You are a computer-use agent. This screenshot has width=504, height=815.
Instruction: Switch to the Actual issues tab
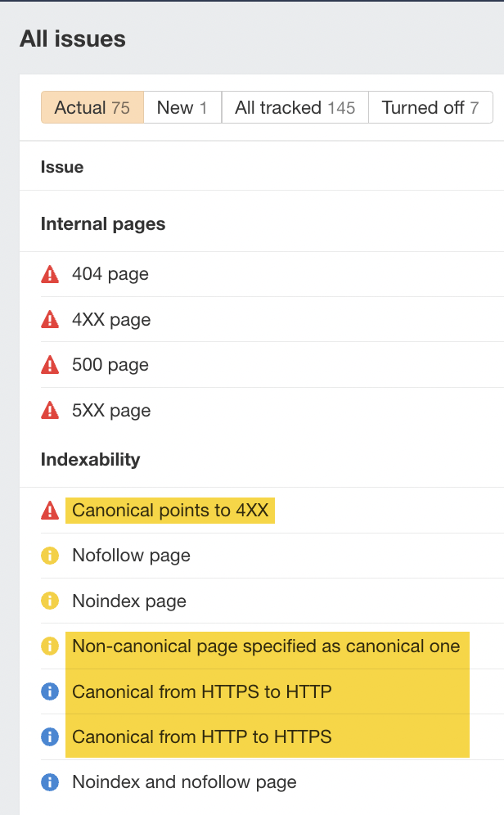[92, 107]
